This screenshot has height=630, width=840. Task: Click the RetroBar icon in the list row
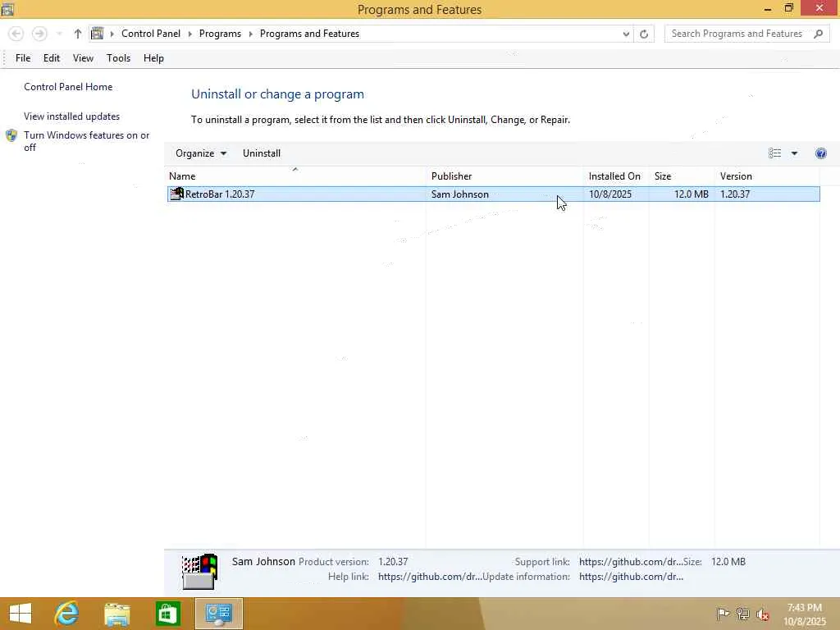coord(177,194)
